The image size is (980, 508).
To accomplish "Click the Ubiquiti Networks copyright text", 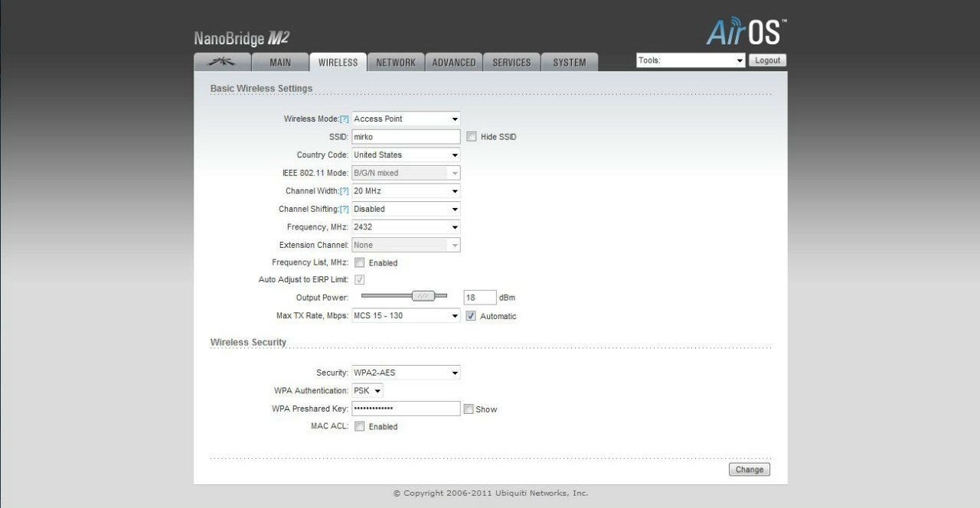I will click(x=491, y=493).
